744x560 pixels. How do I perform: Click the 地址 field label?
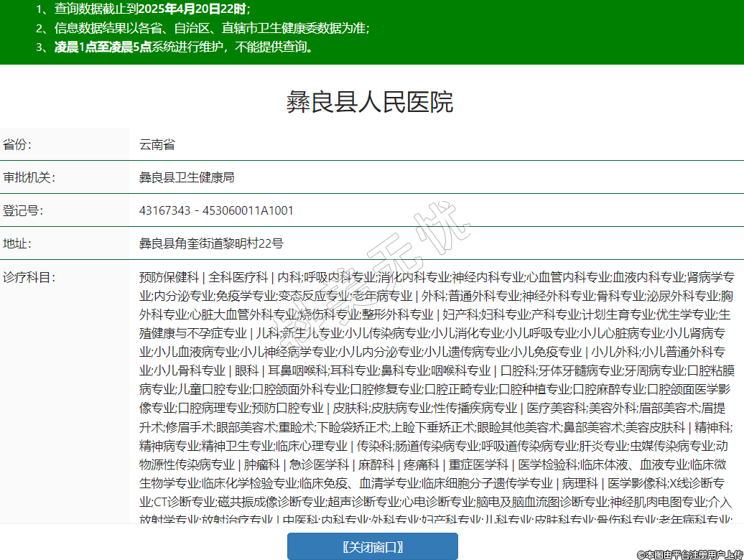coord(17,243)
